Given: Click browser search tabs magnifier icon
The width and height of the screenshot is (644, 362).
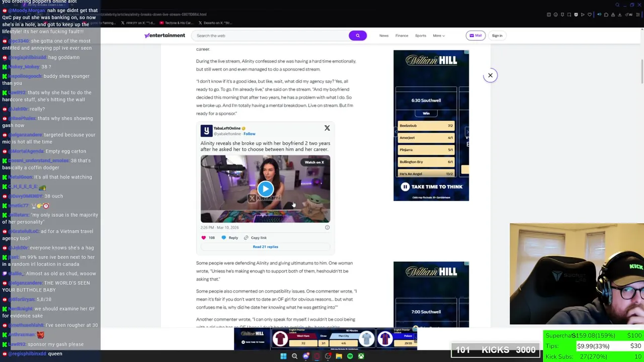Looking at the screenshot, I should pyautogui.click(x=617, y=5).
